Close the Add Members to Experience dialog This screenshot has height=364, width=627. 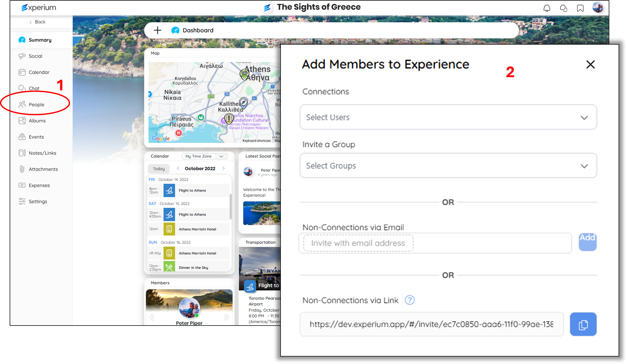click(x=590, y=64)
